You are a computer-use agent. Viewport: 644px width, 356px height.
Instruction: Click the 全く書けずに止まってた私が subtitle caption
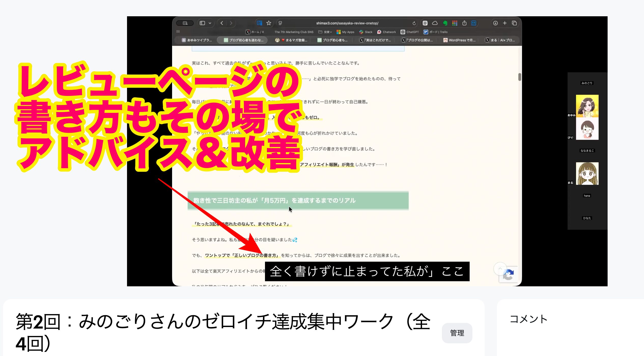pyautogui.click(x=367, y=271)
